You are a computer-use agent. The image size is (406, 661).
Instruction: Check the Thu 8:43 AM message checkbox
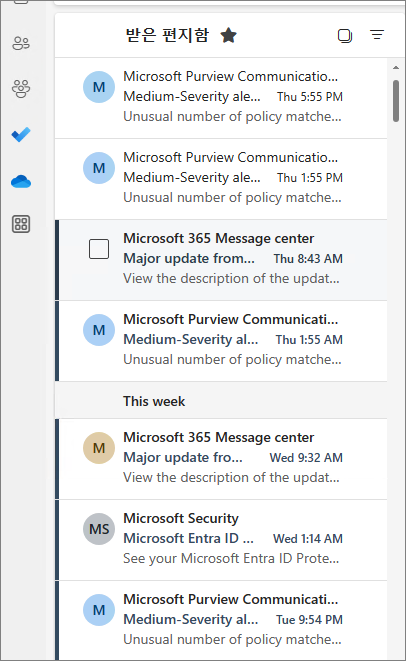click(x=99, y=249)
